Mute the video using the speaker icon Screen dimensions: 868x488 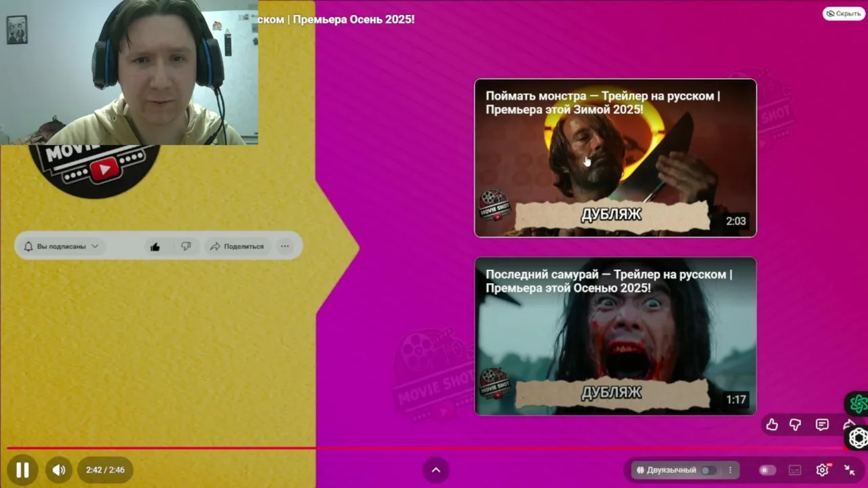click(59, 470)
